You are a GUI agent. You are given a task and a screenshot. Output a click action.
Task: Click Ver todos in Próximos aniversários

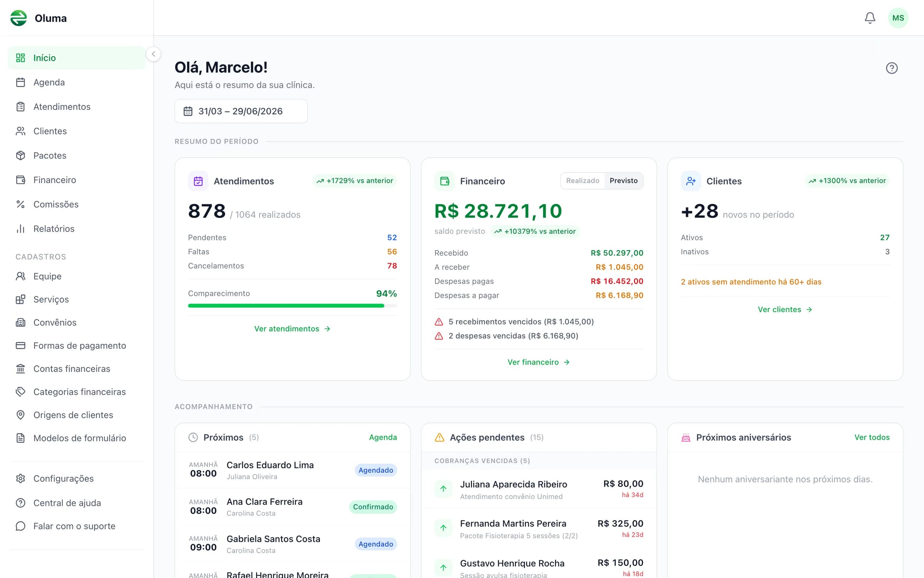[x=872, y=437]
